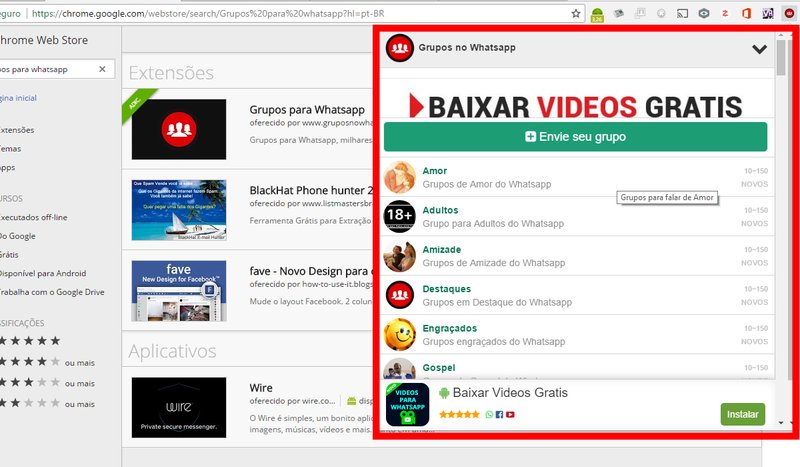The height and width of the screenshot is (467, 800).
Task: Select Temas in the sidebar
Action: point(11,149)
